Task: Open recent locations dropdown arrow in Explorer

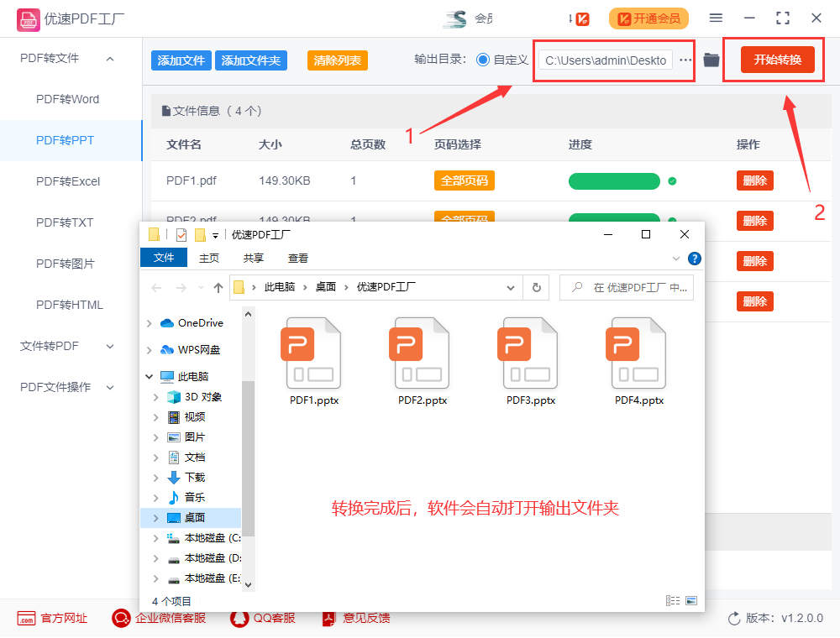Action: [201, 288]
